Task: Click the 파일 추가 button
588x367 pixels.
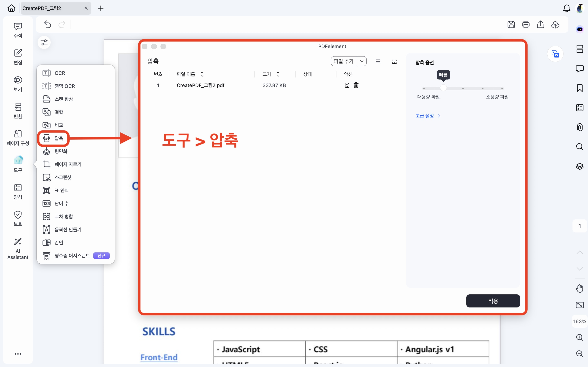Action: [344, 61]
